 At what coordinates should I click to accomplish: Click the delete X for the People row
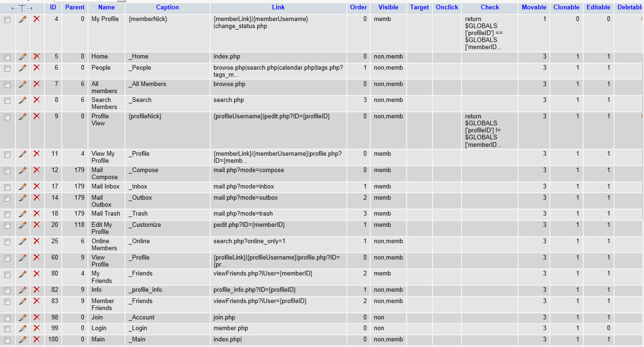(37, 68)
